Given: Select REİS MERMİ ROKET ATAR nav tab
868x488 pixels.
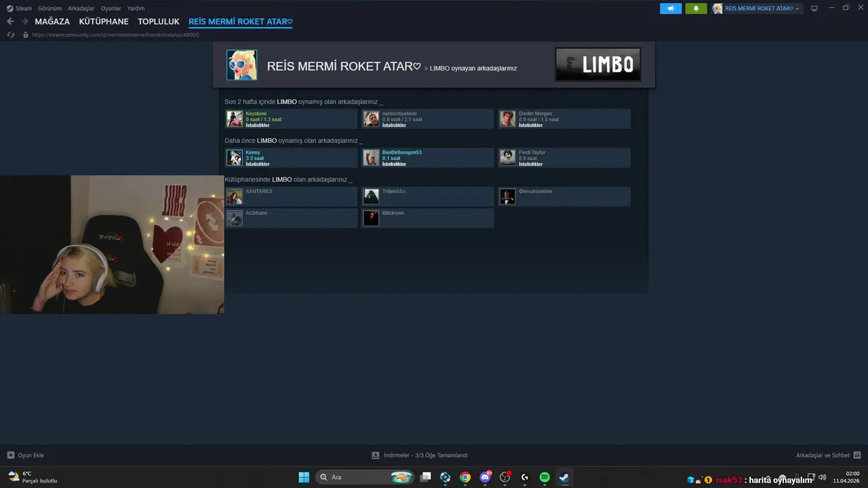Looking at the screenshot, I should 241,22.
